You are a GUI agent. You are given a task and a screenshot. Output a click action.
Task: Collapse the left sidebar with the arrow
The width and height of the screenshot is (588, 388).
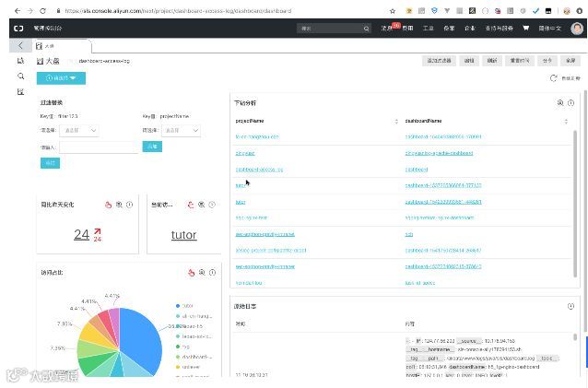20,45
